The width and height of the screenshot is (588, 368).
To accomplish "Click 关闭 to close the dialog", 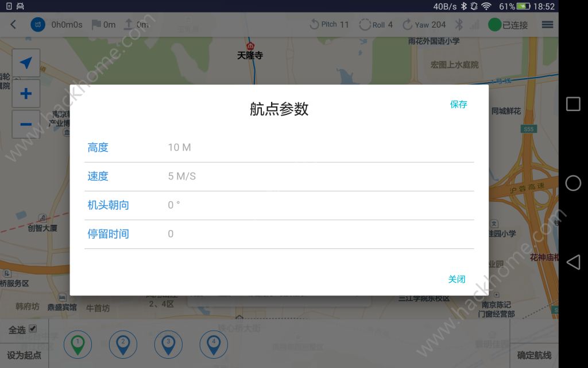I will point(457,279).
